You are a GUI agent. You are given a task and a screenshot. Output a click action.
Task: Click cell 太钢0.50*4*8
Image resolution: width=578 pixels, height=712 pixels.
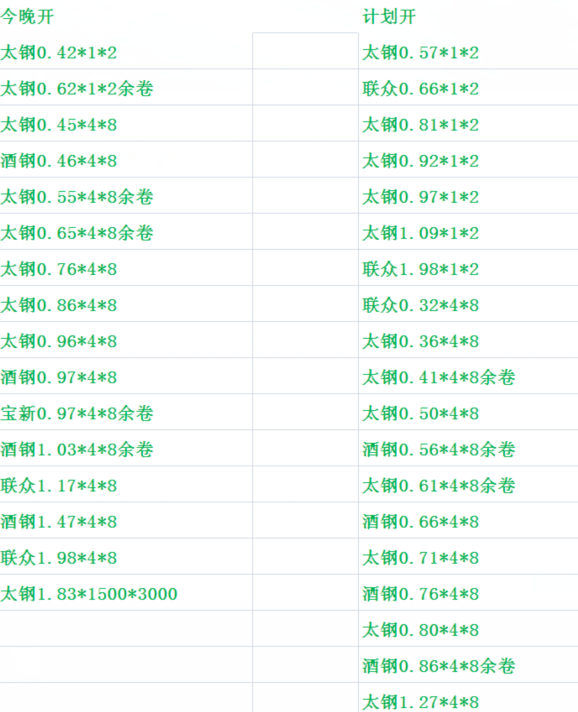[468, 412]
